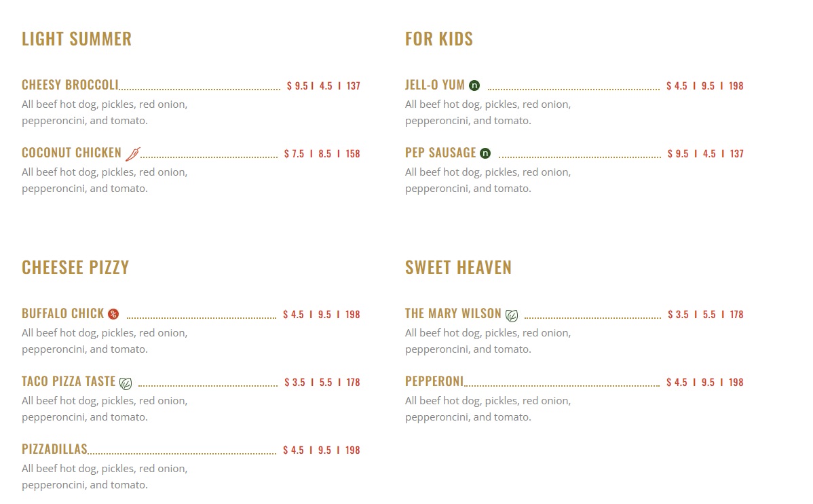
Task: Click the Pizzadillas item title
Action: pos(54,449)
